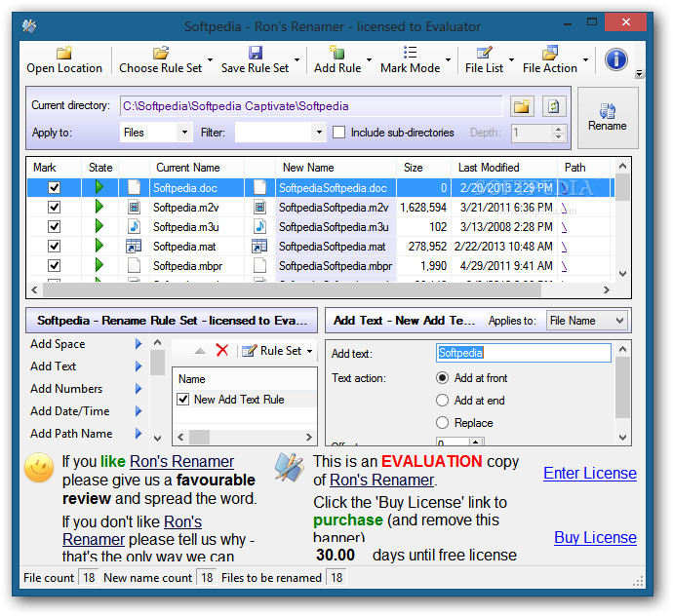Uncheck the mark for Softpedia.m3u
The image size is (673, 616).
(x=54, y=226)
